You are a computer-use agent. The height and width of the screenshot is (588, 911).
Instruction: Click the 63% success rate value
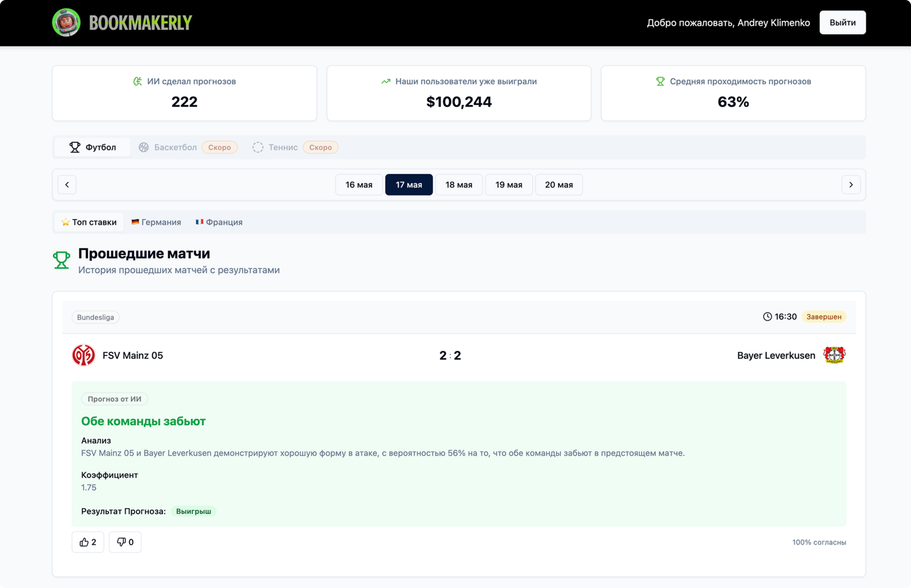733,102
